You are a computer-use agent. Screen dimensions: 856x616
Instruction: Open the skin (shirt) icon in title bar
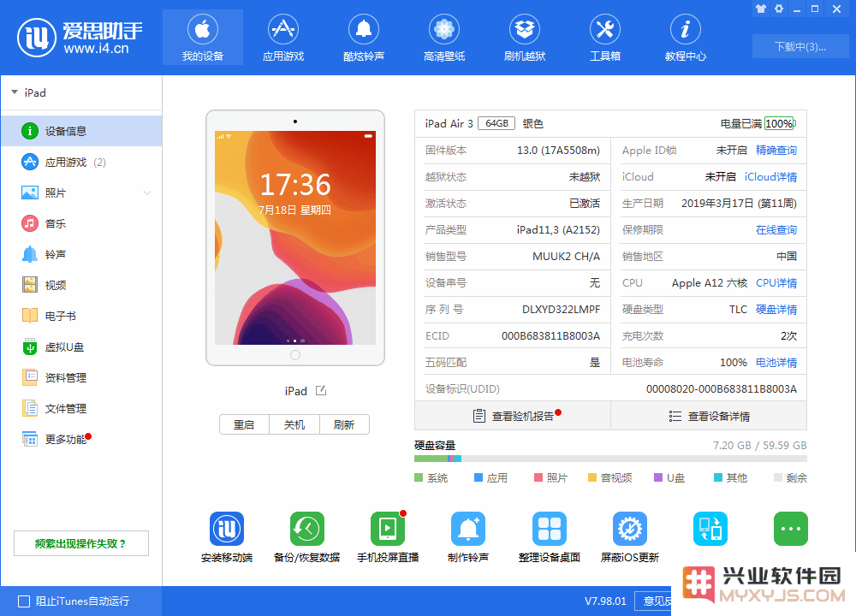[761, 9]
